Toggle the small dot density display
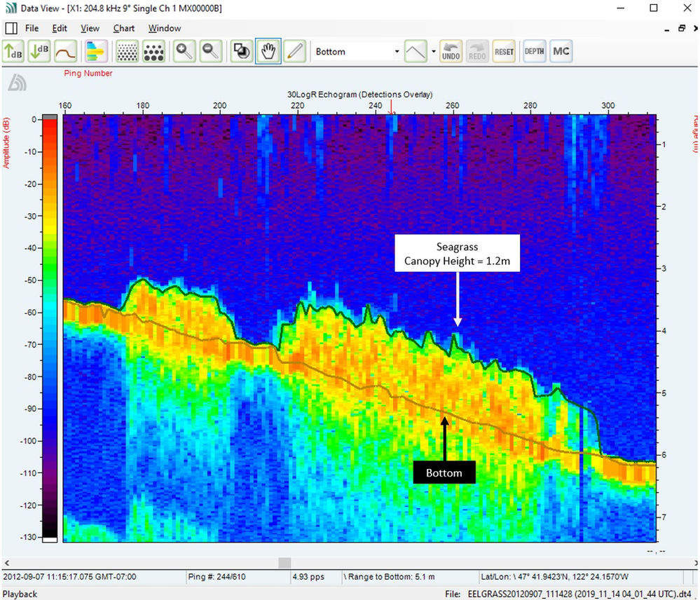The width and height of the screenshot is (700, 600). [x=128, y=50]
